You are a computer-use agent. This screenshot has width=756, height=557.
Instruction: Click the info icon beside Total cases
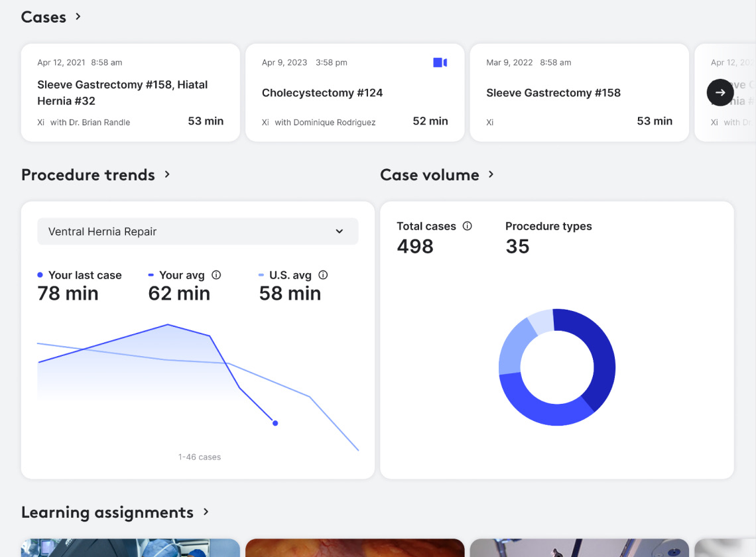point(468,226)
